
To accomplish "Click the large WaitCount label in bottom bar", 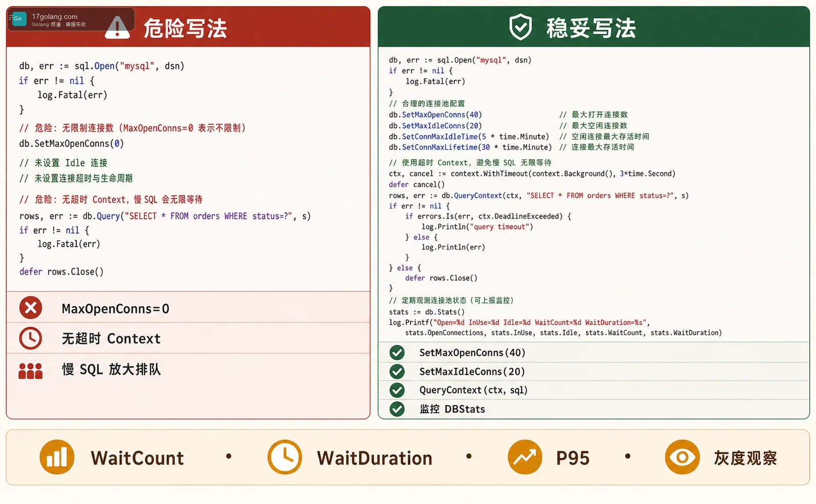I will coord(137,458).
